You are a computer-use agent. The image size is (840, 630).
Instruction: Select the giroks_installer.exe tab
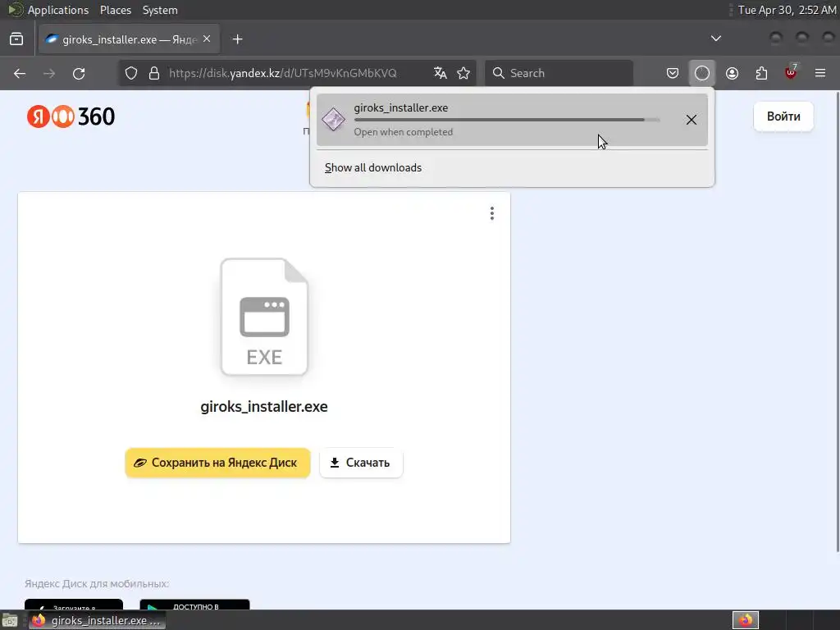[x=129, y=39]
